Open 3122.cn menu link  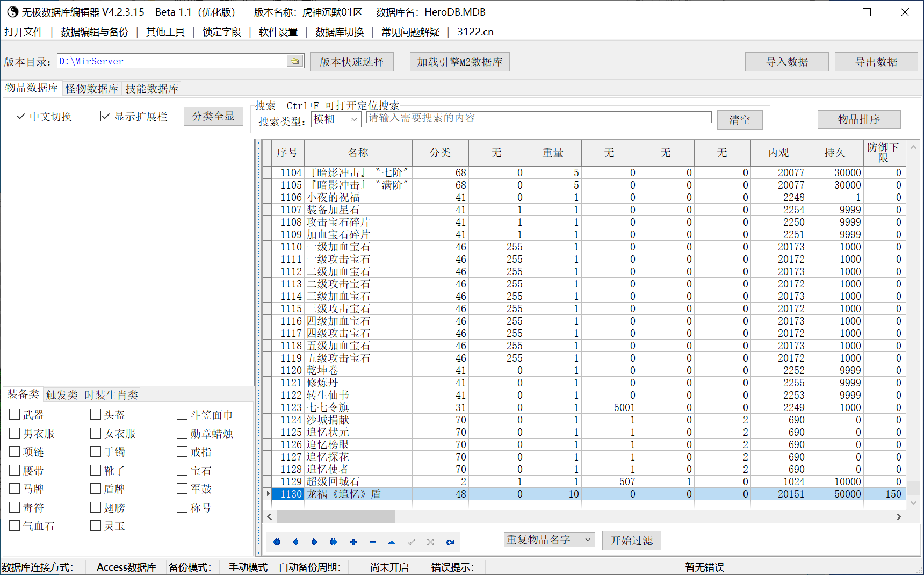coord(475,32)
